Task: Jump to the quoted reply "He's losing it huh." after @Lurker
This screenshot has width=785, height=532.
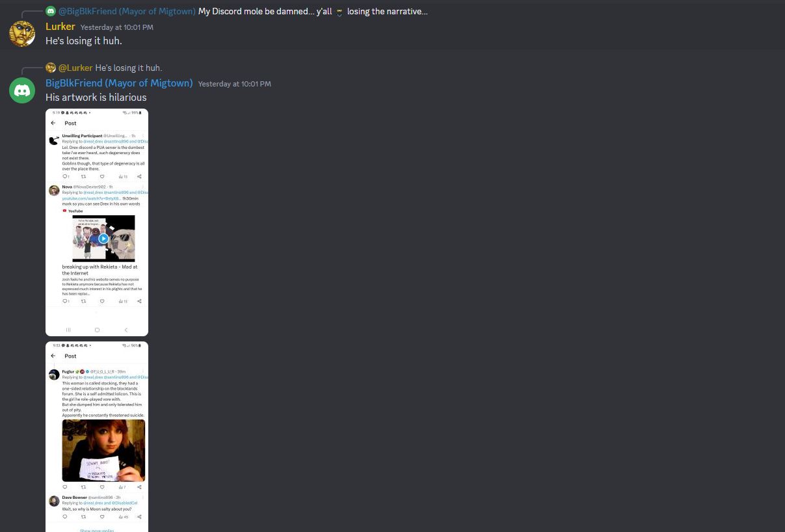Action: tap(129, 68)
